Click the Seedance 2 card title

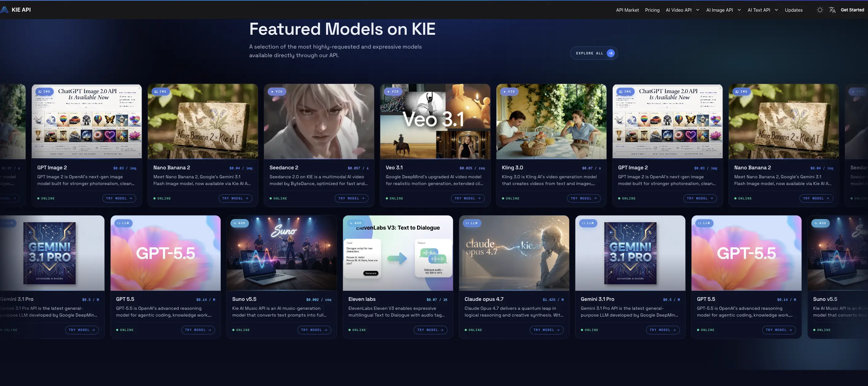click(284, 168)
